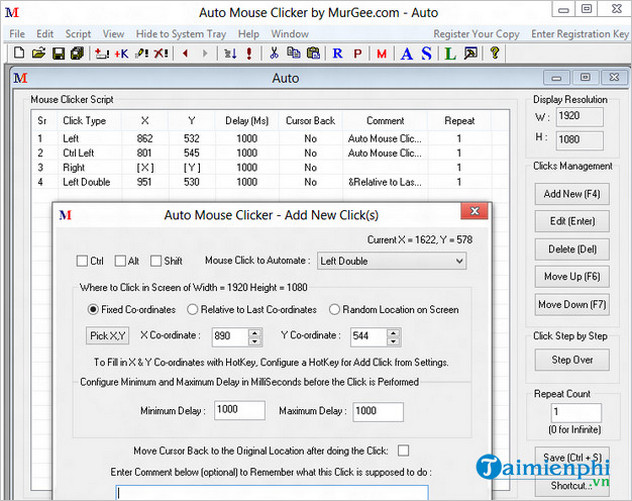The image size is (632, 501).
Task: Click the Delete (Del) button
Action: click(x=572, y=249)
